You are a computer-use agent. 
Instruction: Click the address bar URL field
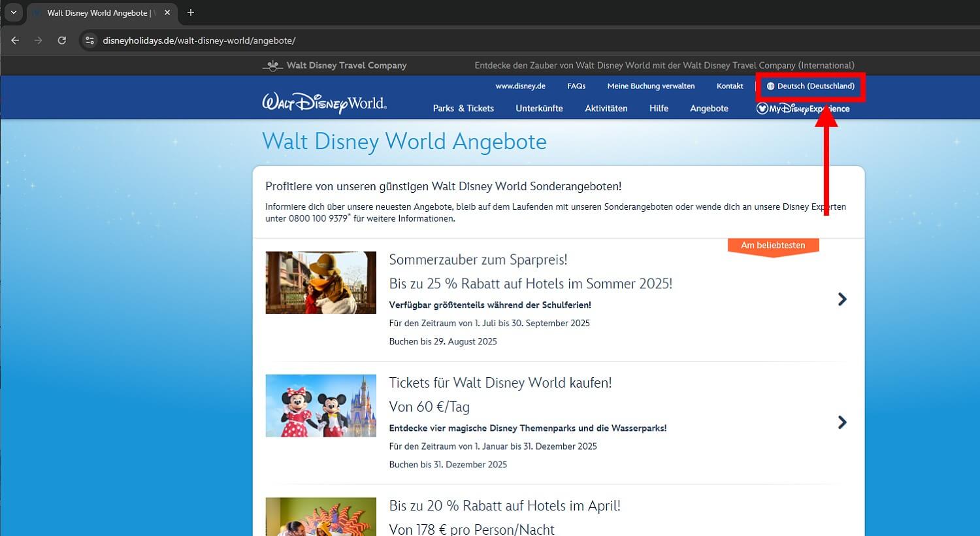pos(199,41)
